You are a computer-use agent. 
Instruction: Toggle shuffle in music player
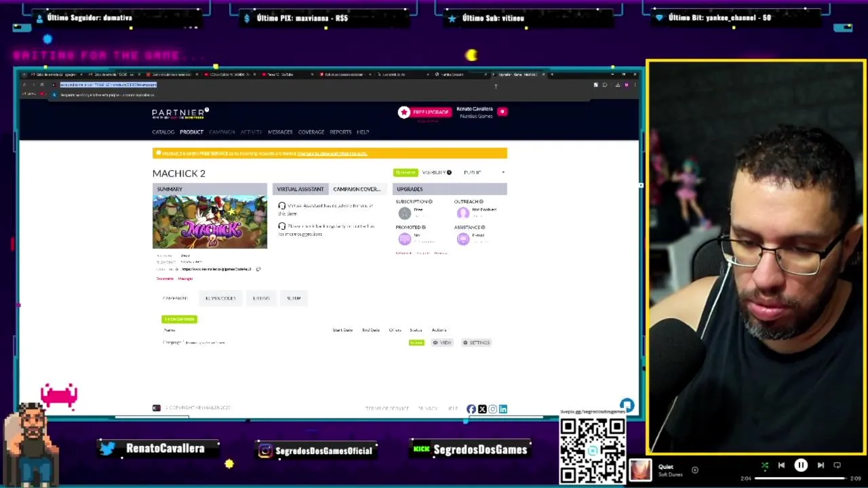[764, 466]
